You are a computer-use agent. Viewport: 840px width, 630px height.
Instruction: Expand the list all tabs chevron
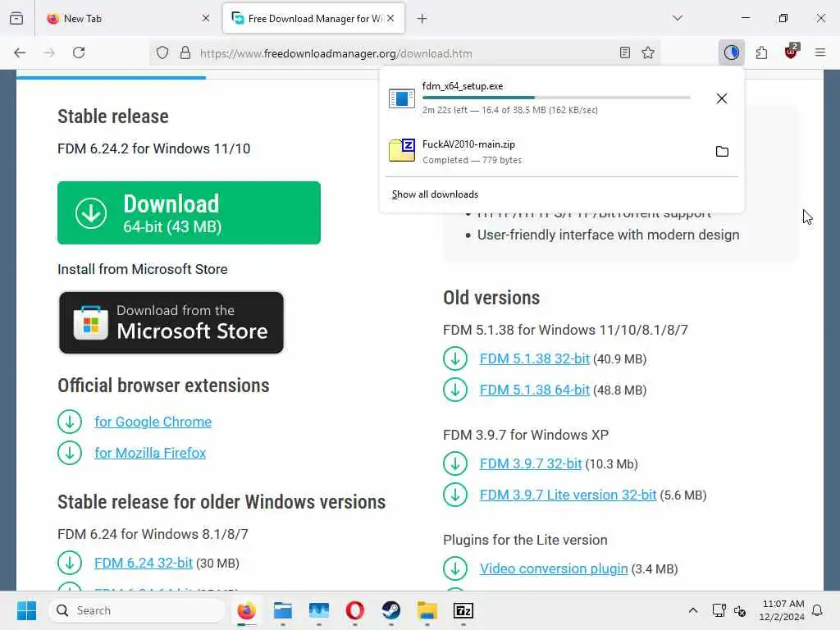tap(678, 18)
